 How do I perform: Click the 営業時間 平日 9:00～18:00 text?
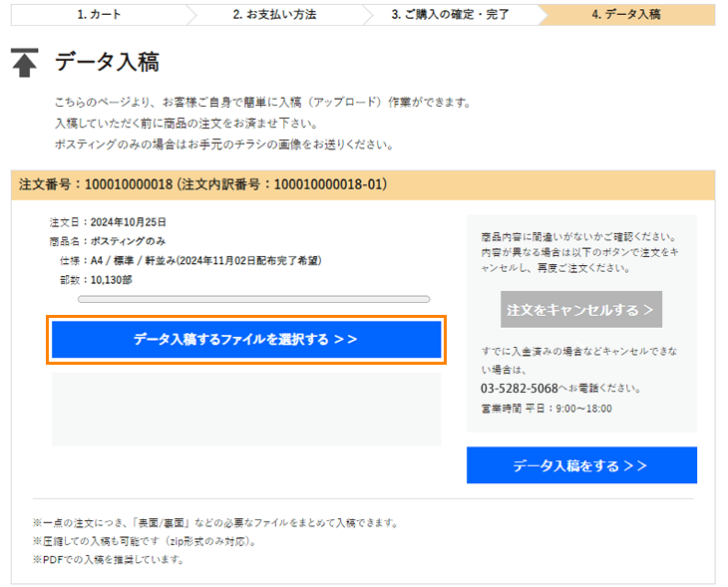tap(546, 409)
